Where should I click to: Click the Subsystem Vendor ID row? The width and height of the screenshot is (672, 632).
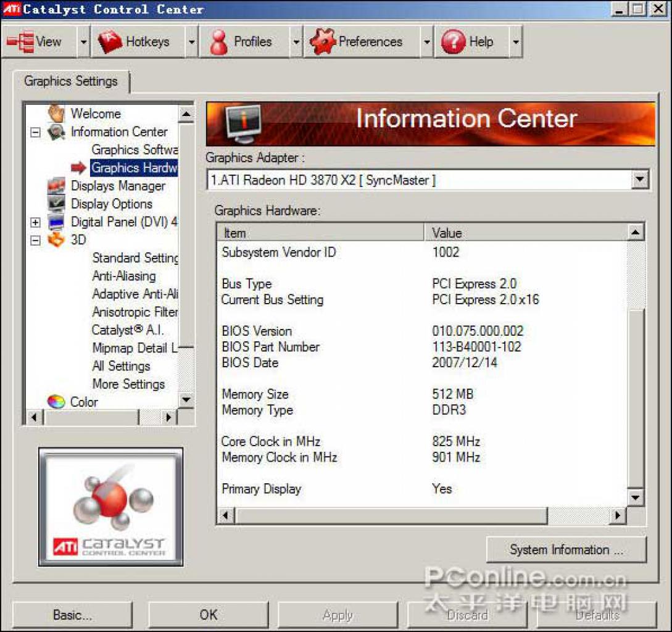(x=422, y=252)
